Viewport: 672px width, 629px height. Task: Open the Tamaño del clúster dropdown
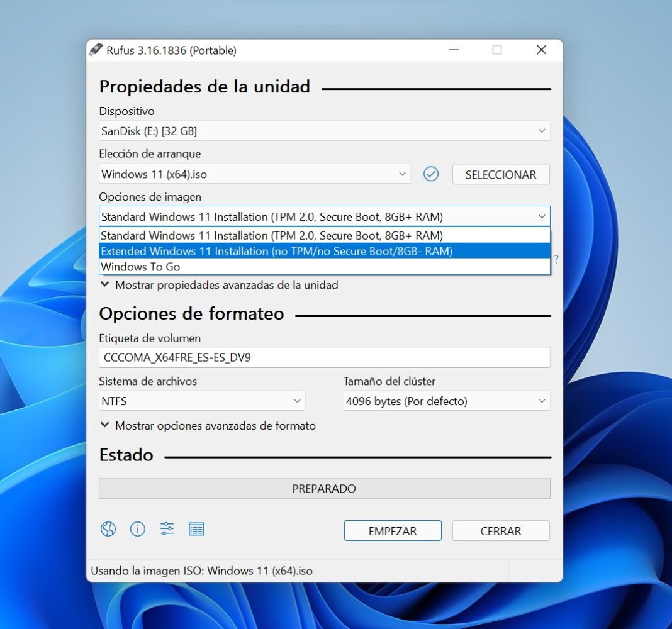[x=446, y=401]
